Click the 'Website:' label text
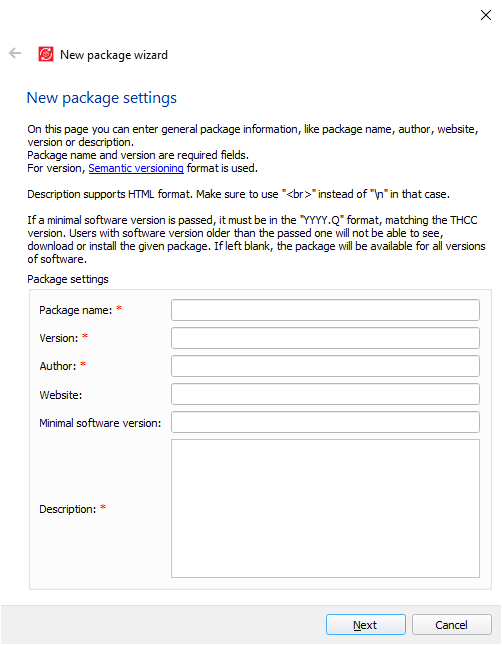This screenshot has width=502, height=645. pyautogui.click(x=60, y=395)
